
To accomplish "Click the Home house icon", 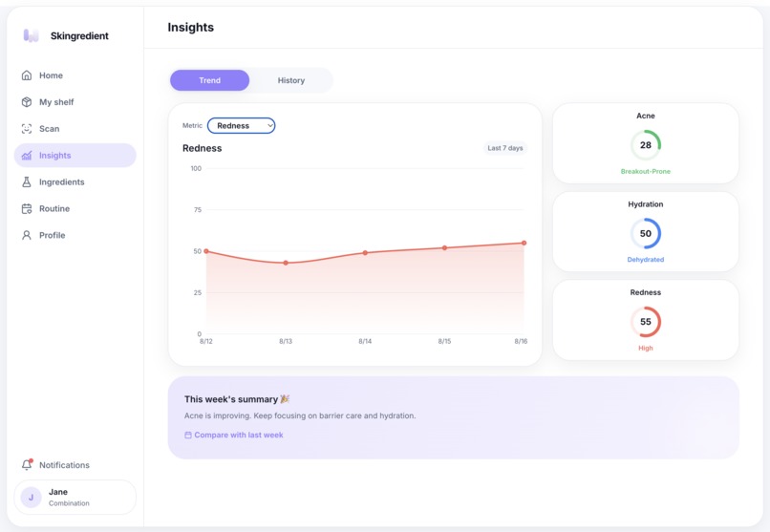I will pyautogui.click(x=27, y=75).
